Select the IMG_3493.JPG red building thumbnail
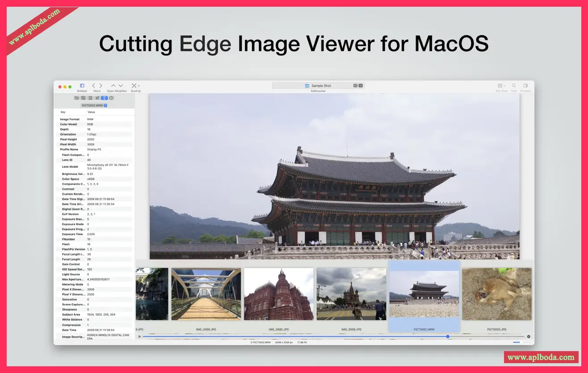The image size is (588, 373). click(x=279, y=294)
